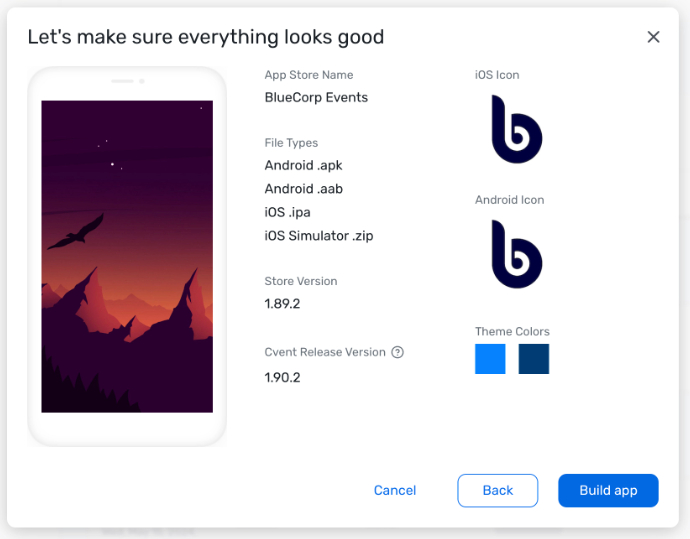Click the Android Icon label
This screenshot has height=539, width=690.
point(510,200)
